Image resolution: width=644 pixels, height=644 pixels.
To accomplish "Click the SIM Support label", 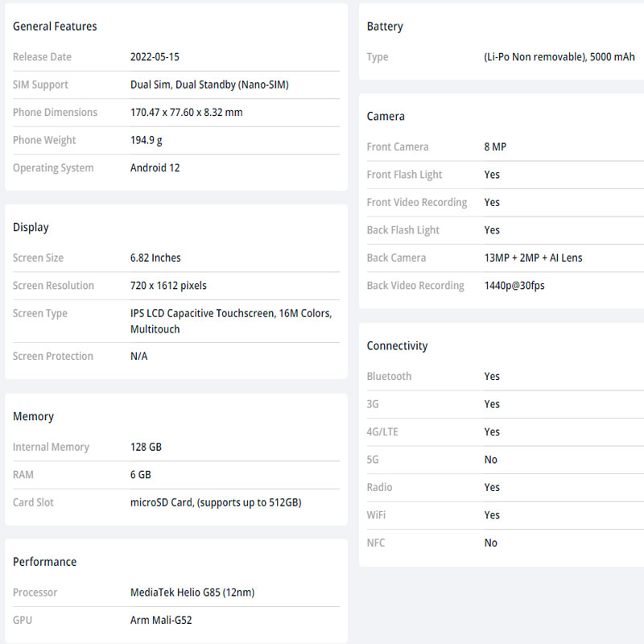I will [40, 85].
